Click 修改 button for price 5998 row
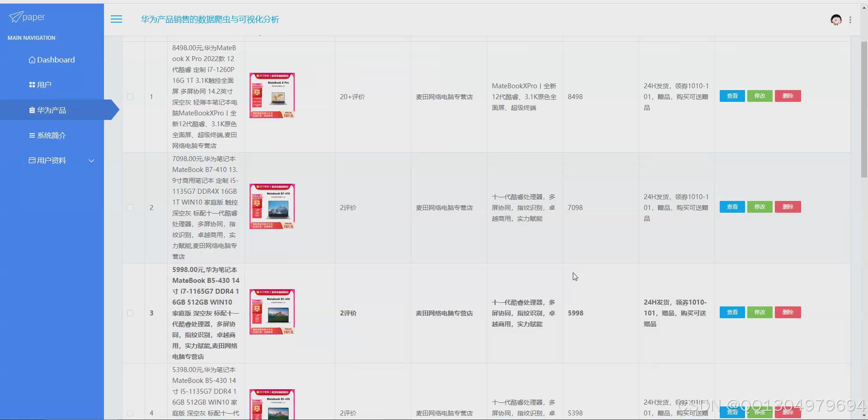The image size is (868, 420). (760, 312)
